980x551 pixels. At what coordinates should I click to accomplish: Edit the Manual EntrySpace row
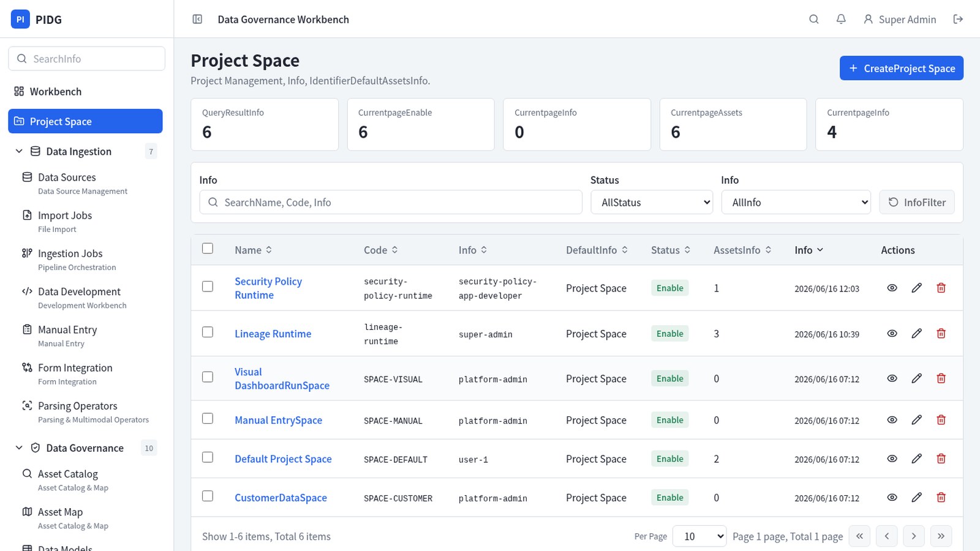916,420
